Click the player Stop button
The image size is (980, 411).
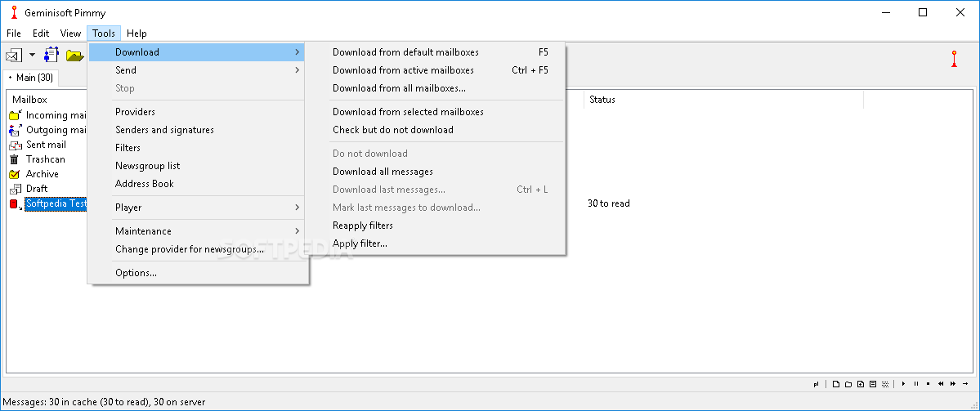pos(929,384)
